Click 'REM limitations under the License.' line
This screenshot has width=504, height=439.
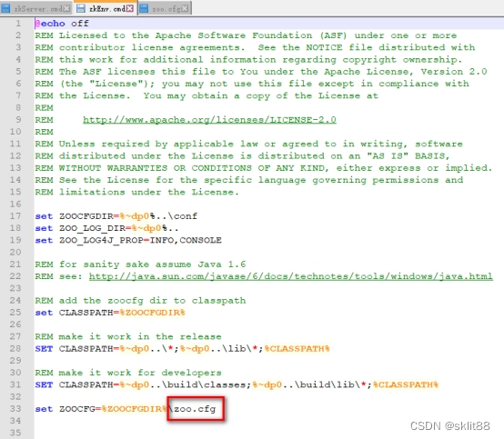pyautogui.click(x=137, y=192)
